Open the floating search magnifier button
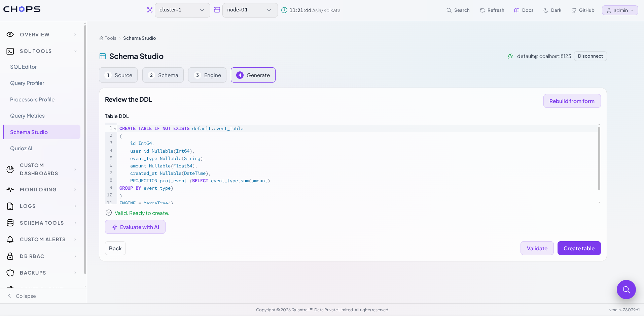The image size is (644, 316). click(626, 289)
